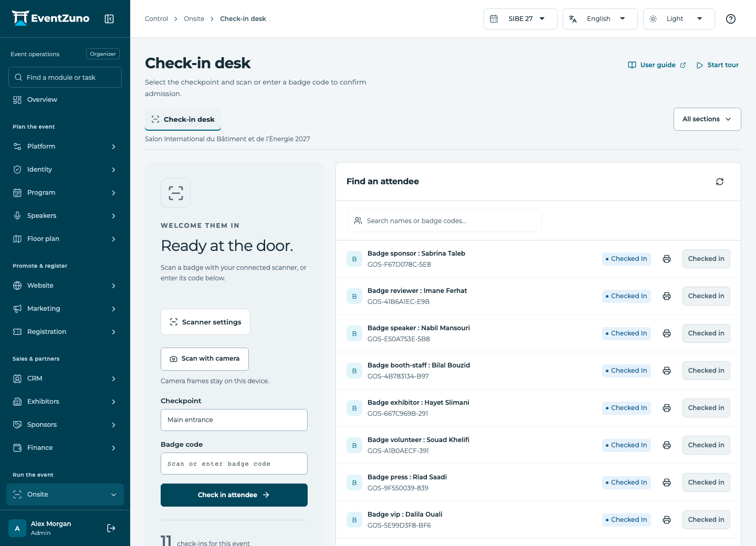Expand the Speakers menu
Image resolution: width=756 pixels, height=546 pixels.
65,216
